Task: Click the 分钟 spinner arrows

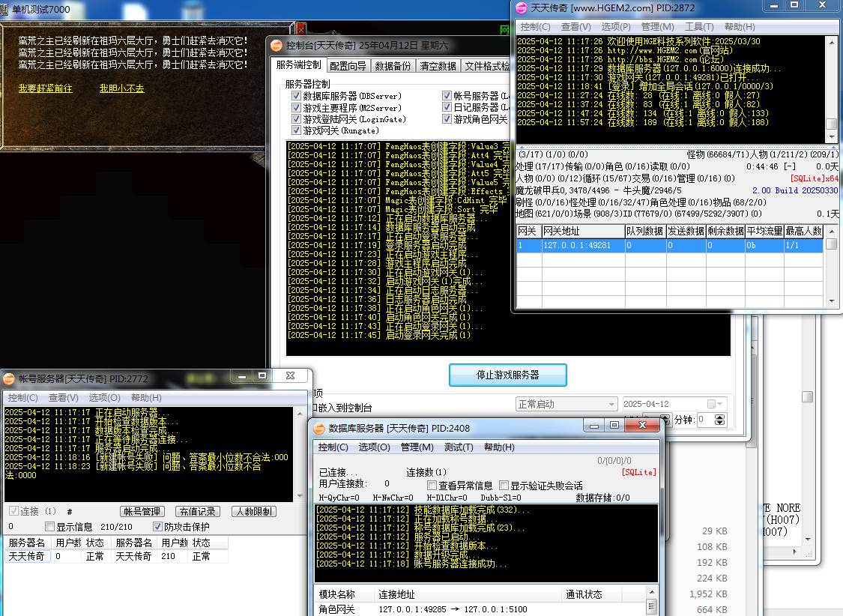Action: pyautogui.click(x=721, y=420)
